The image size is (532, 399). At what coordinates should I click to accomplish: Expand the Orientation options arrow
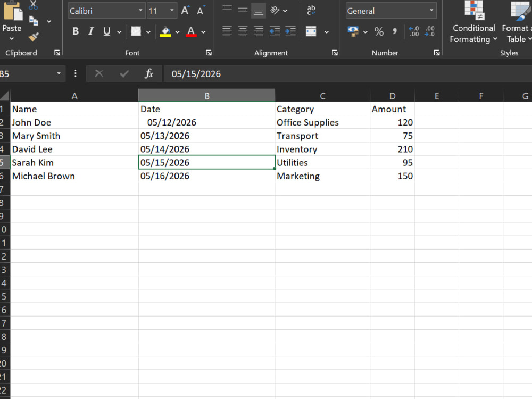(x=285, y=11)
